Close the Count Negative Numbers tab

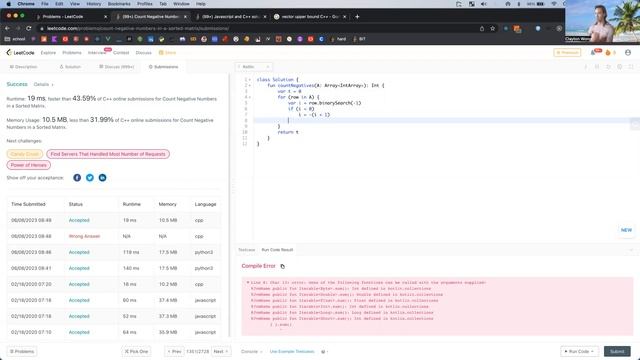pyautogui.click(x=185, y=17)
